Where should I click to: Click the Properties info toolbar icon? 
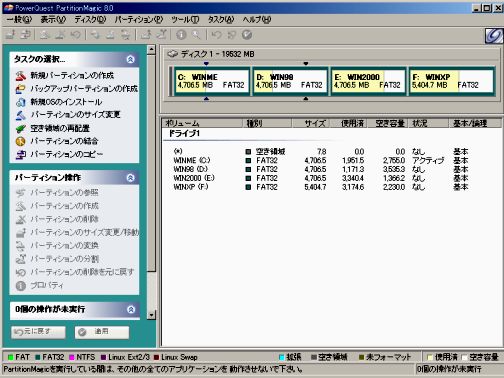click(181, 35)
